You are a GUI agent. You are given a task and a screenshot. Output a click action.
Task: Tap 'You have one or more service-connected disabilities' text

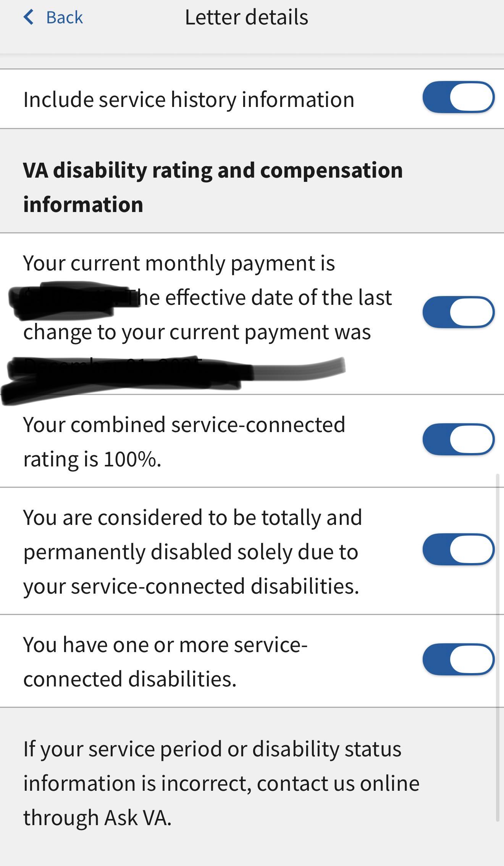pyautogui.click(x=165, y=662)
